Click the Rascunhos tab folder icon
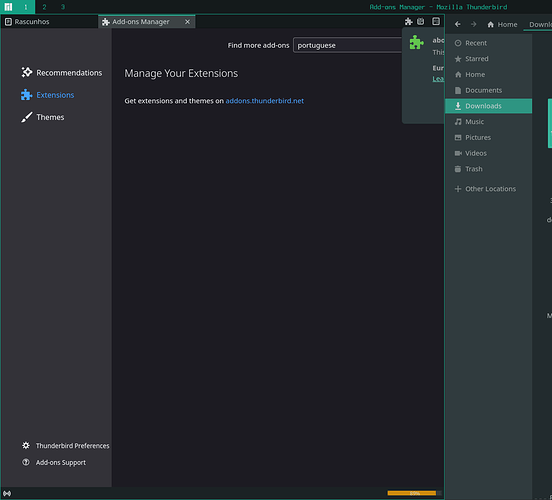 point(8,22)
